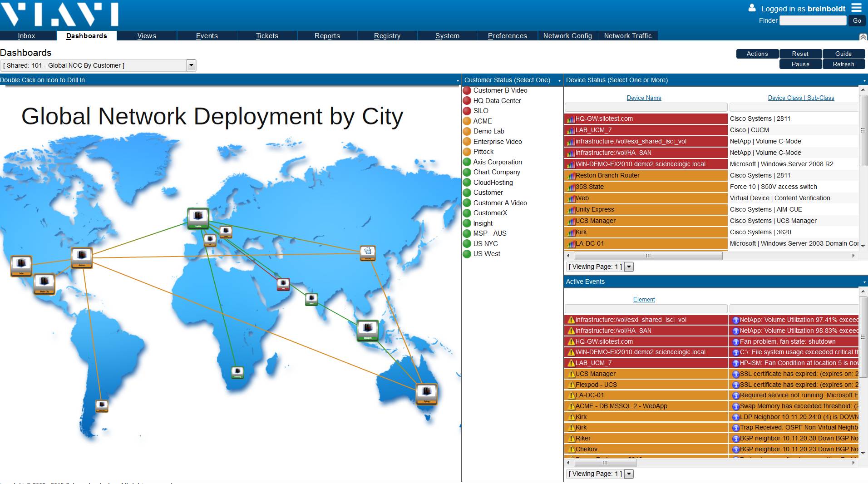Viewport: 868px width, 484px height.
Task: Click the Mexico City map node
Action: pos(44,284)
